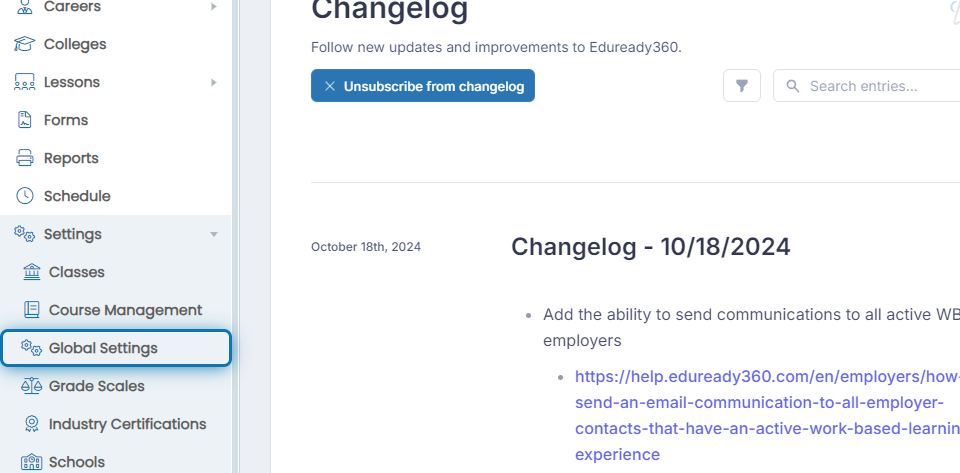The height and width of the screenshot is (473, 960).
Task: Unsubscribe from changelog button
Action: point(422,86)
